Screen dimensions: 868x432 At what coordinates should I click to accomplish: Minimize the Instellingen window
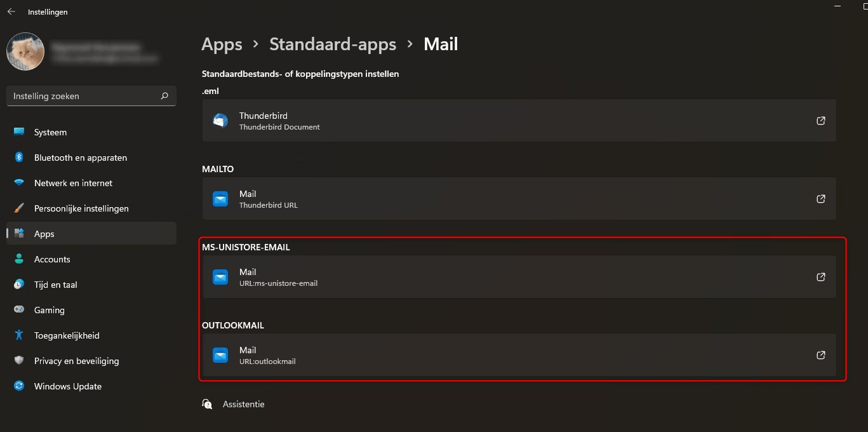point(837,5)
